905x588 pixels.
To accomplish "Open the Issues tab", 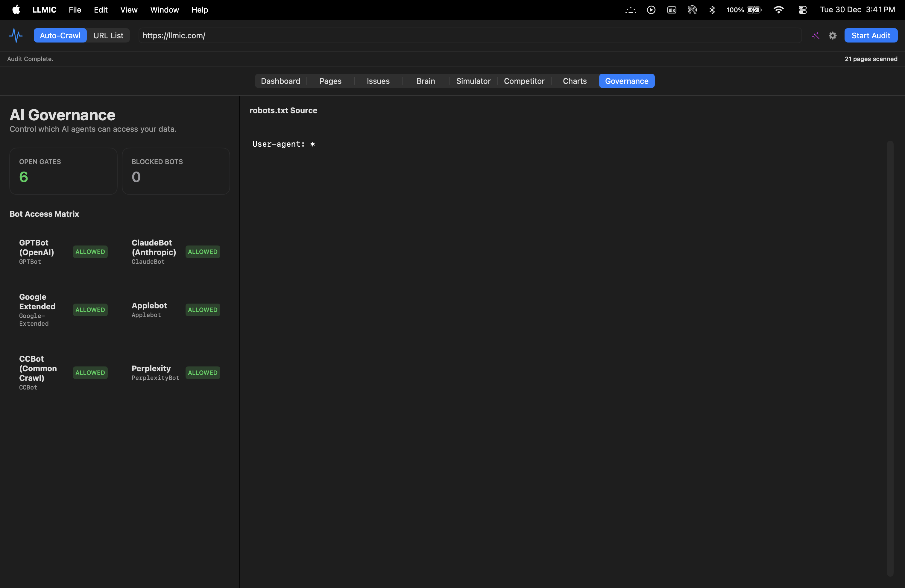I will tap(378, 81).
